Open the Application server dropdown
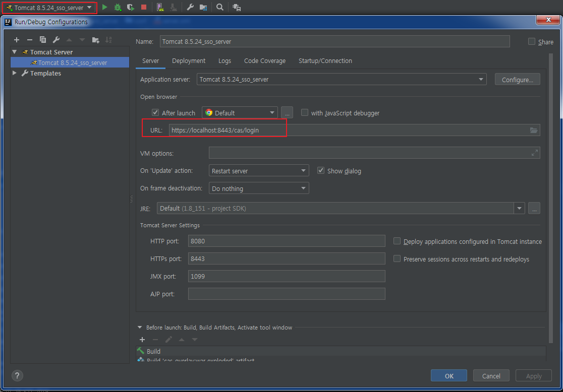 coord(342,79)
